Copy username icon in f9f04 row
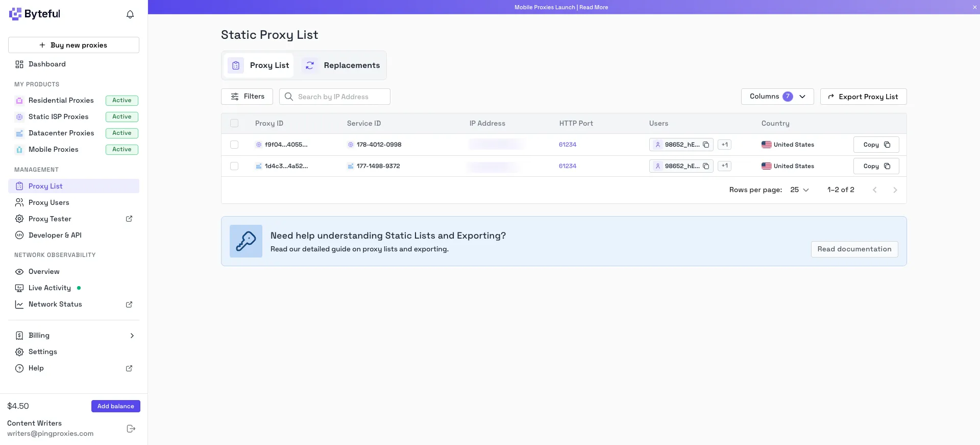 (706, 145)
